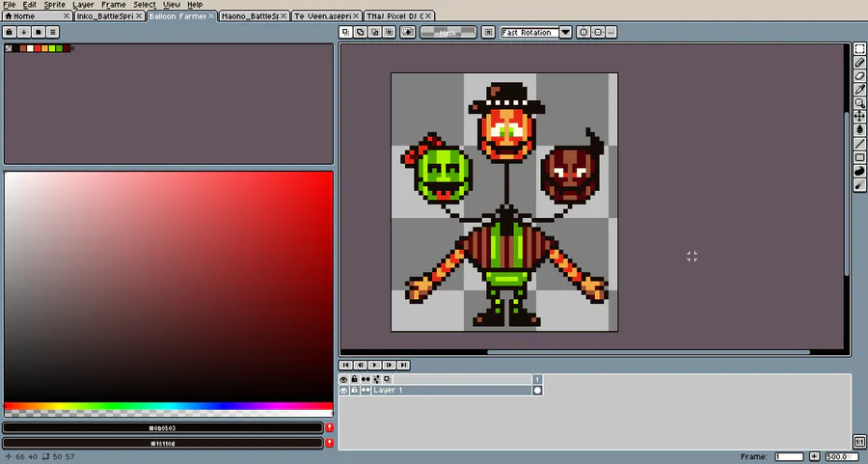Select the Eraser tool
The image size is (868, 464).
(859, 76)
